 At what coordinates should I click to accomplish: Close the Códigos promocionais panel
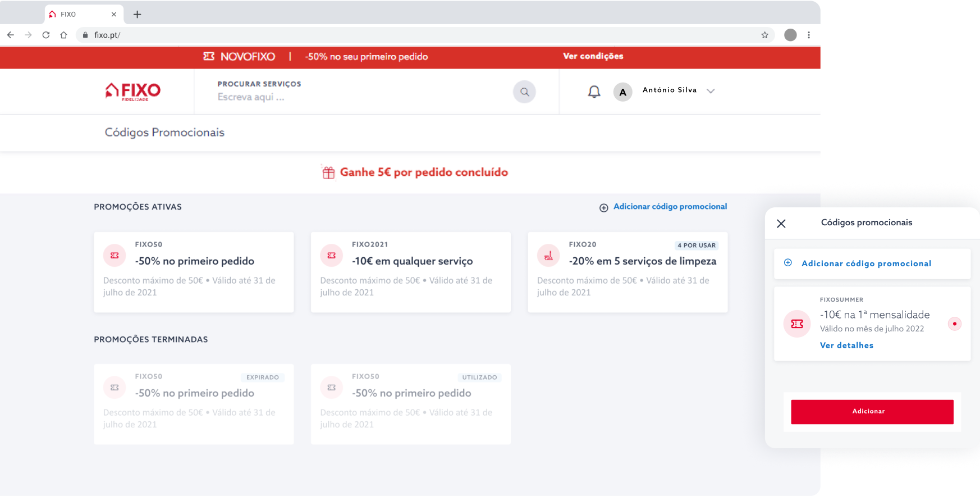[781, 224]
